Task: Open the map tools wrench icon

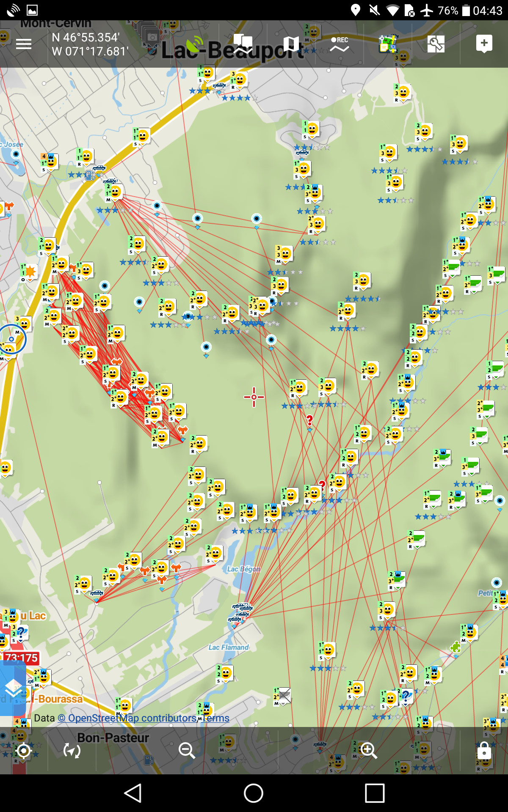Action: [x=436, y=44]
